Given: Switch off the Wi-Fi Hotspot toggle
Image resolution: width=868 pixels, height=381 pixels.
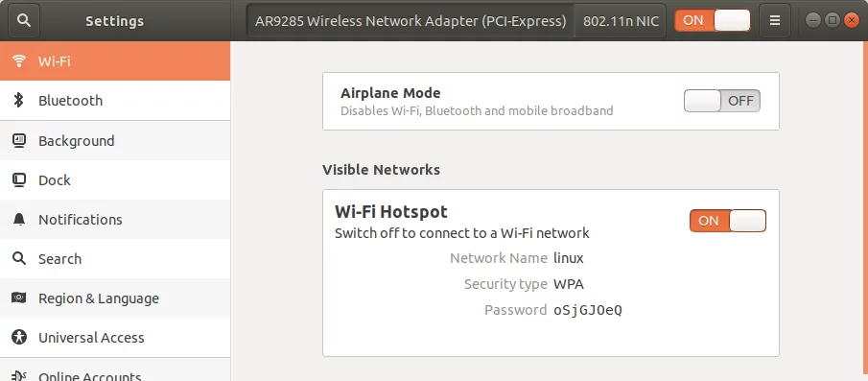Looking at the screenshot, I should tap(728, 221).
